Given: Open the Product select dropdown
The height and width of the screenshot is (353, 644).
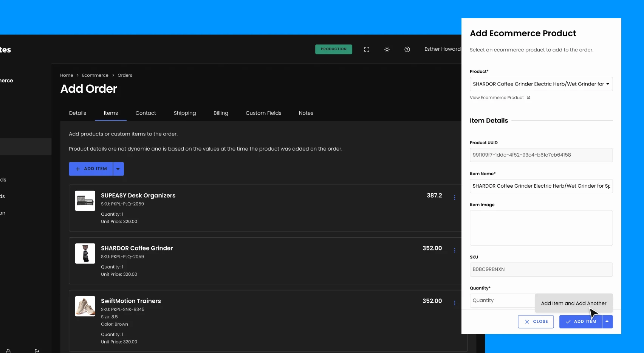Looking at the screenshot, I should point(541,84).
